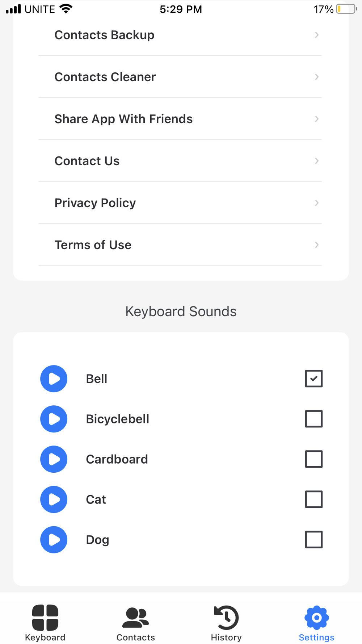Image resolution: width=362 pixels, height=644 pixels.
Task: Open Contacts Cleaner
Action: (105, 77)
